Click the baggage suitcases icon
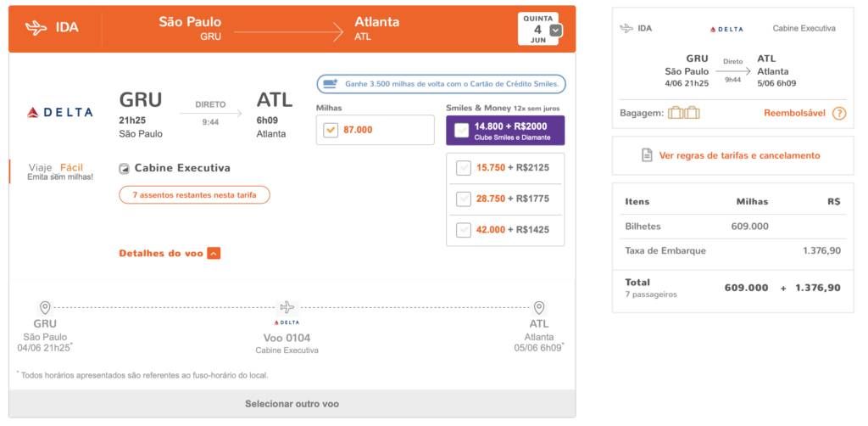 point(684,113)
